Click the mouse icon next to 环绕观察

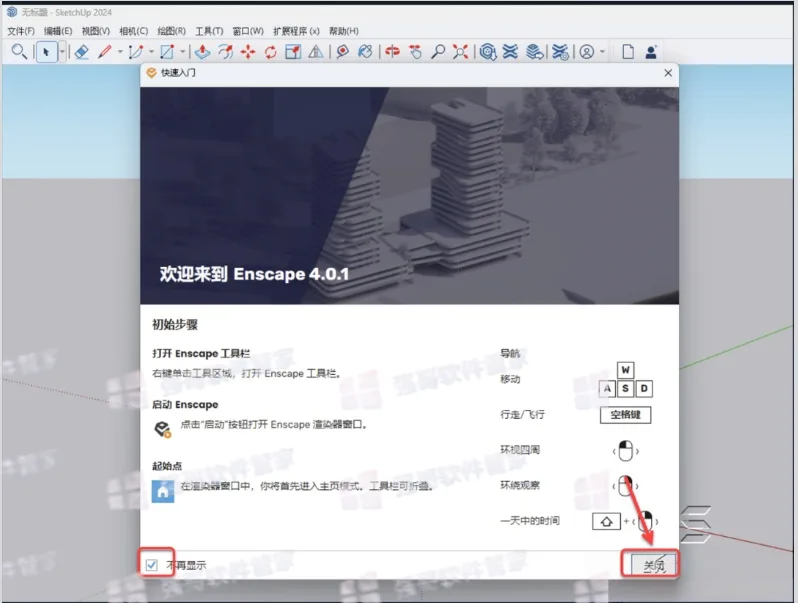click(x=625, y=486)
